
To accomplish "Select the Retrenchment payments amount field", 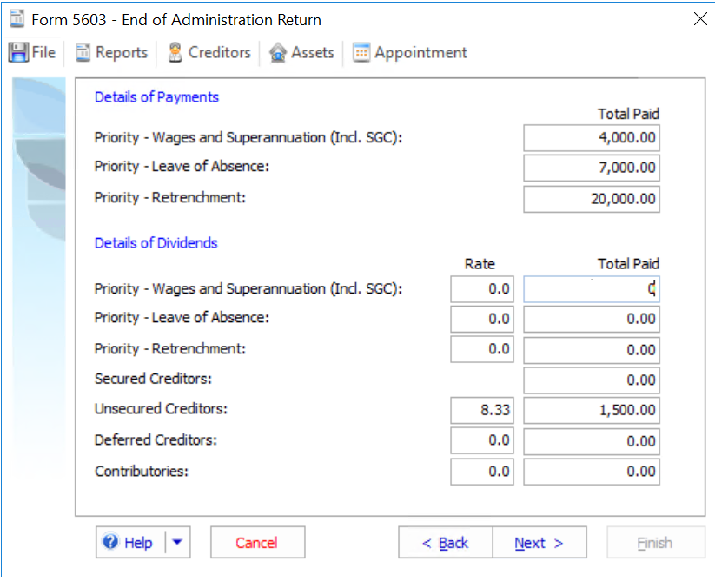I will 591,199.
